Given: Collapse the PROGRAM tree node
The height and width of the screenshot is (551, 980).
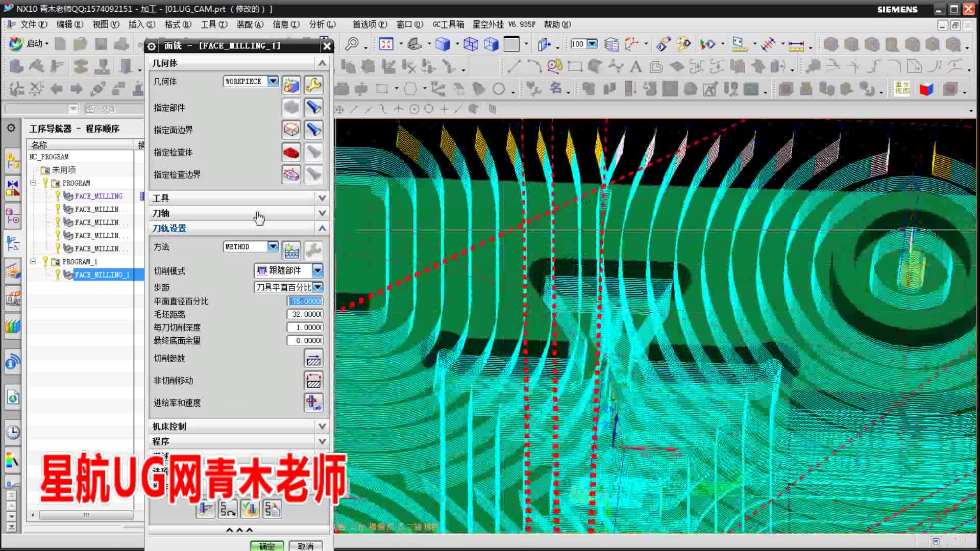Looking at the screenshot, I should click(33, 183).
